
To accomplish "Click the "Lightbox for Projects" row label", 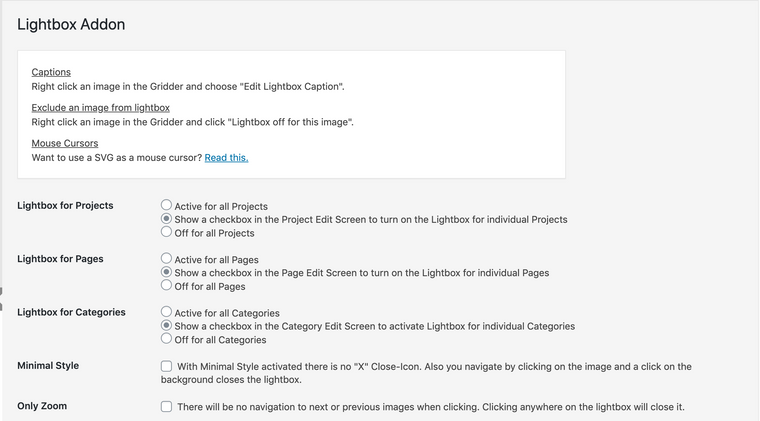I will point(65,205).
